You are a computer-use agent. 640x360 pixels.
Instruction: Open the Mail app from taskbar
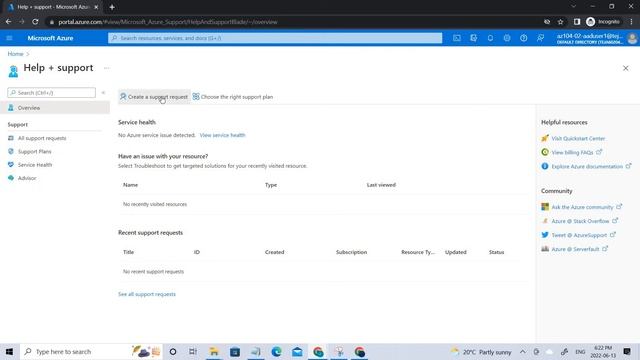coord(297,352)
